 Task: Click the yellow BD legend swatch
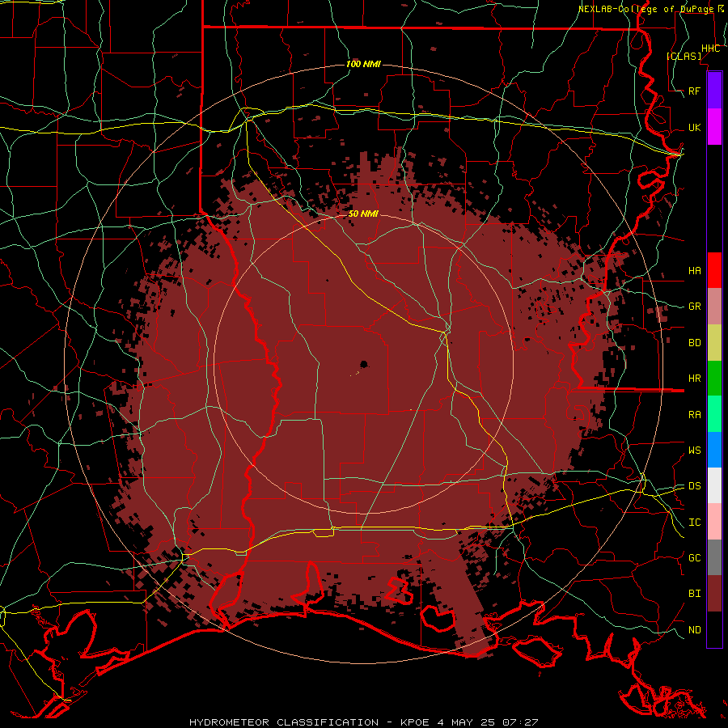coord(714,342)
